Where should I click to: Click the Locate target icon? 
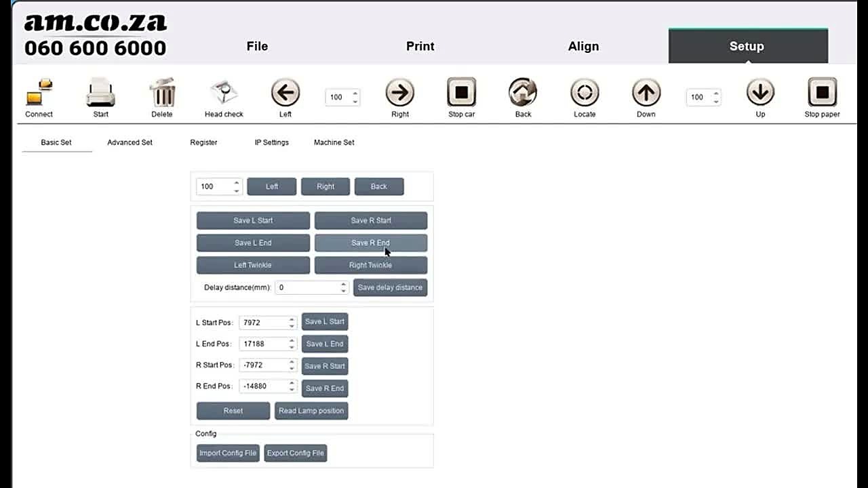(x=585, y=92)
